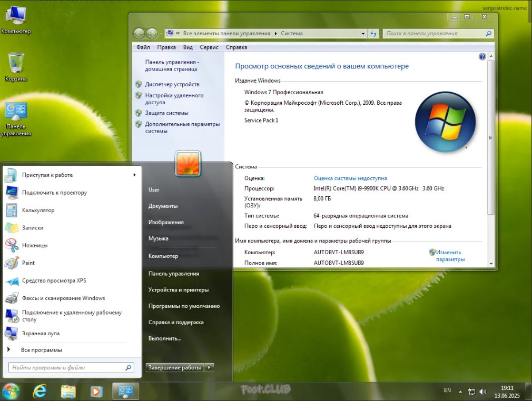Click the search magnifier in Control Panel search
Screen dimensions: 532x401
pos(489,34)
